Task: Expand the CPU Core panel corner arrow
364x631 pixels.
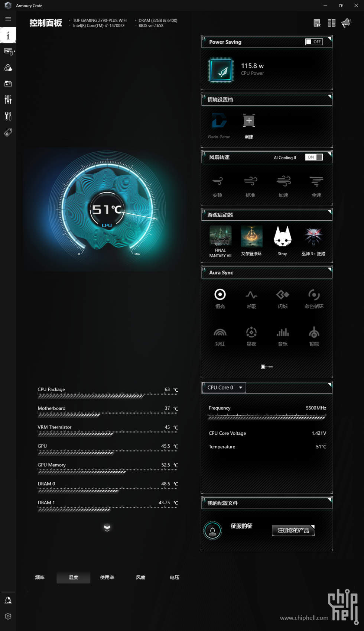Action: coord(329,385)
